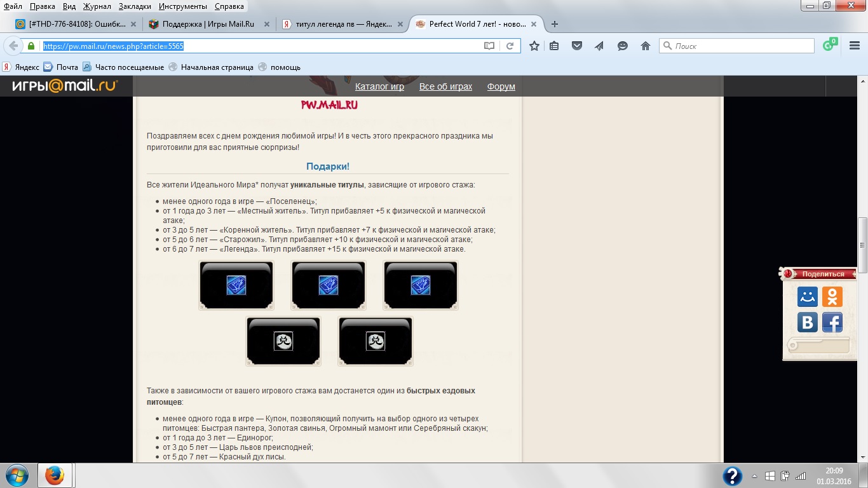Screen dimensions: 868x488
Task: Click the Игры@mail.ru logo
Action: (65, 86)
